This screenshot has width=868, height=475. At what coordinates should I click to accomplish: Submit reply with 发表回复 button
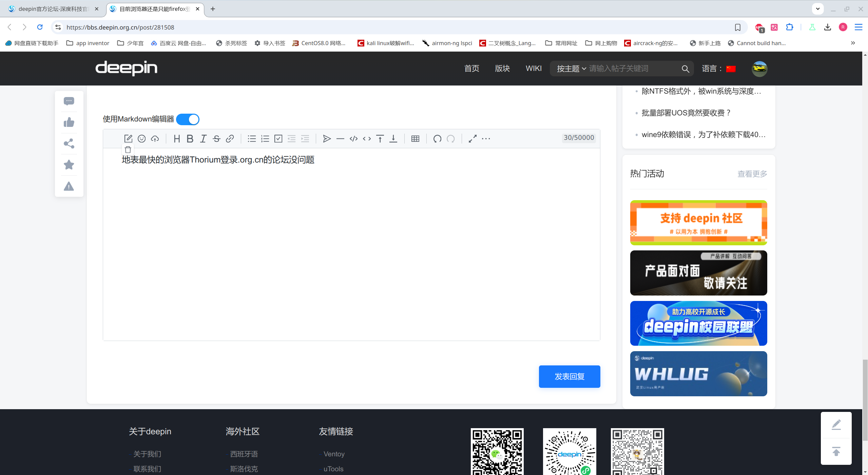(x=570, y=377)
